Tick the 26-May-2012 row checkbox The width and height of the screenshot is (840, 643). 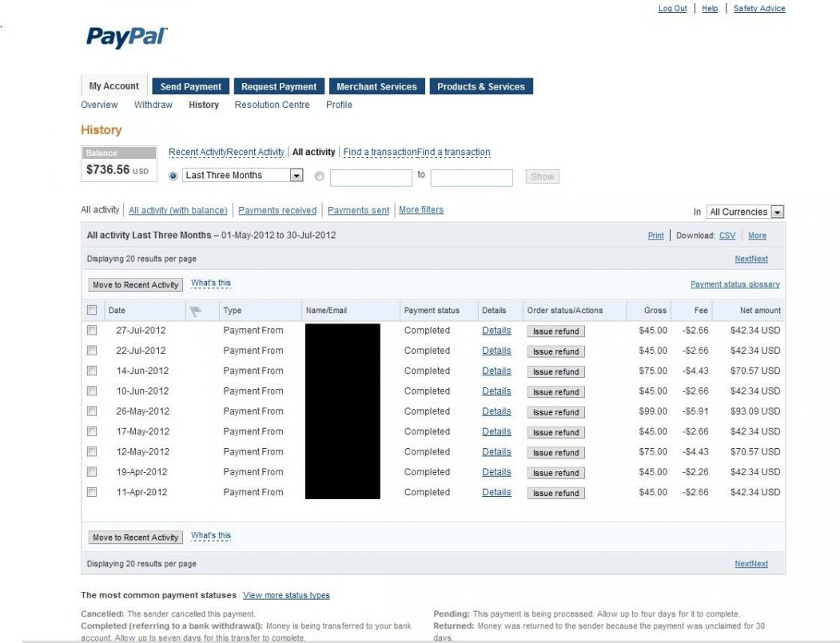point(92,411)
